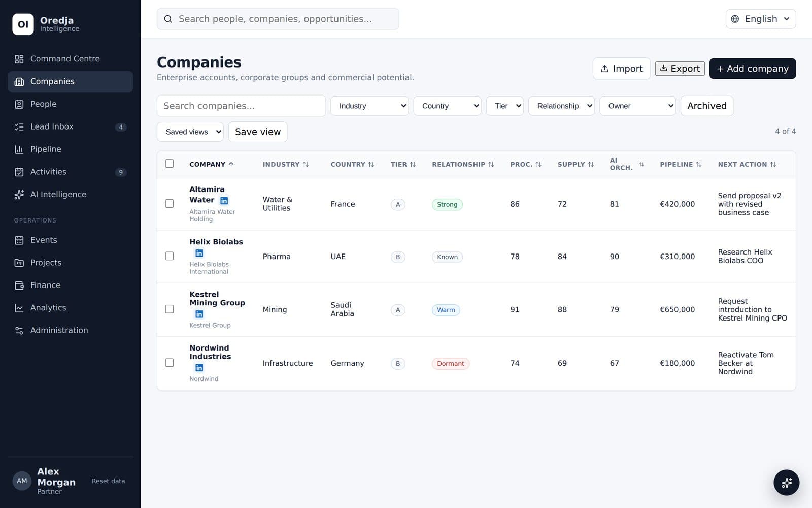Open AI Intelligence in sidebar

click(71, 194)
